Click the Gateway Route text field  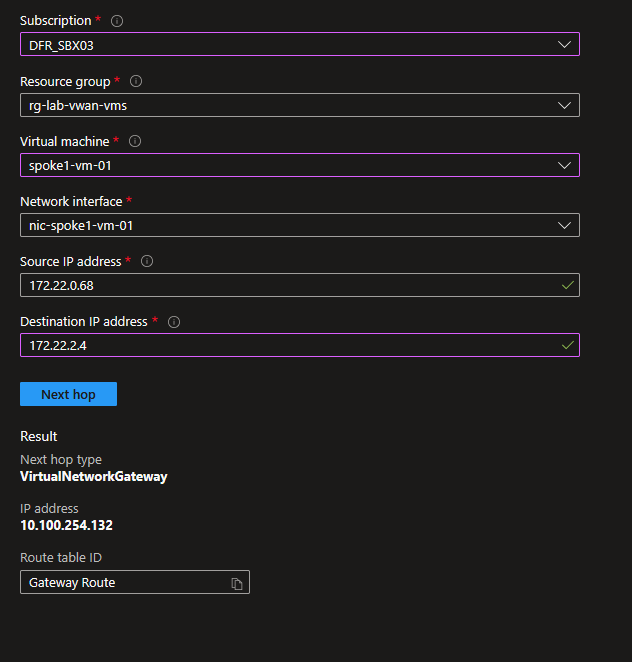(x=120, y=582)
